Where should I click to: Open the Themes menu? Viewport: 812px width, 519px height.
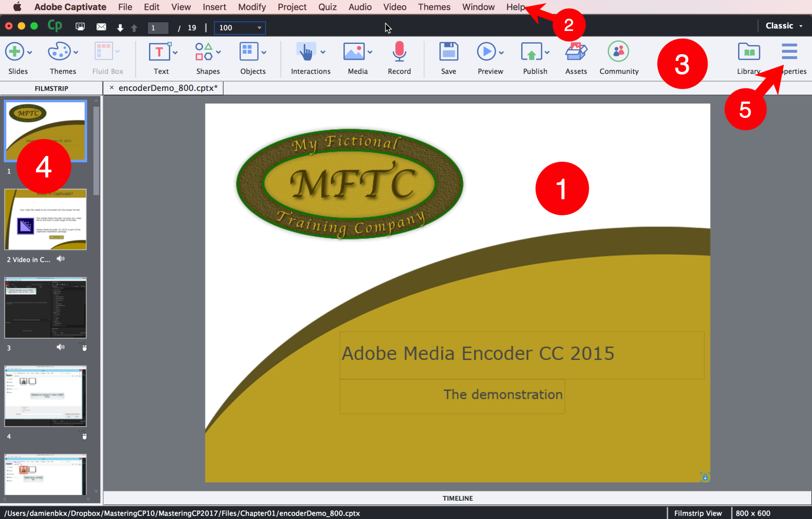point(434,7)
